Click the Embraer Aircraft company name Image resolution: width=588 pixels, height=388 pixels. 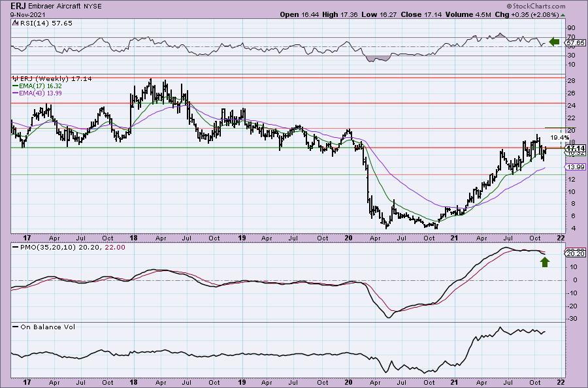pyautogui.click(x=54, y=7)
